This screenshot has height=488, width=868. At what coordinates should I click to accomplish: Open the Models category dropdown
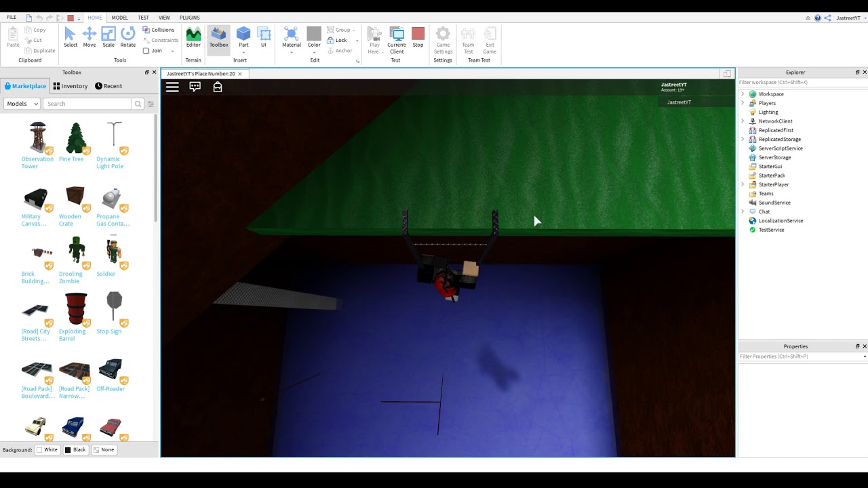(x=22, y=104)
